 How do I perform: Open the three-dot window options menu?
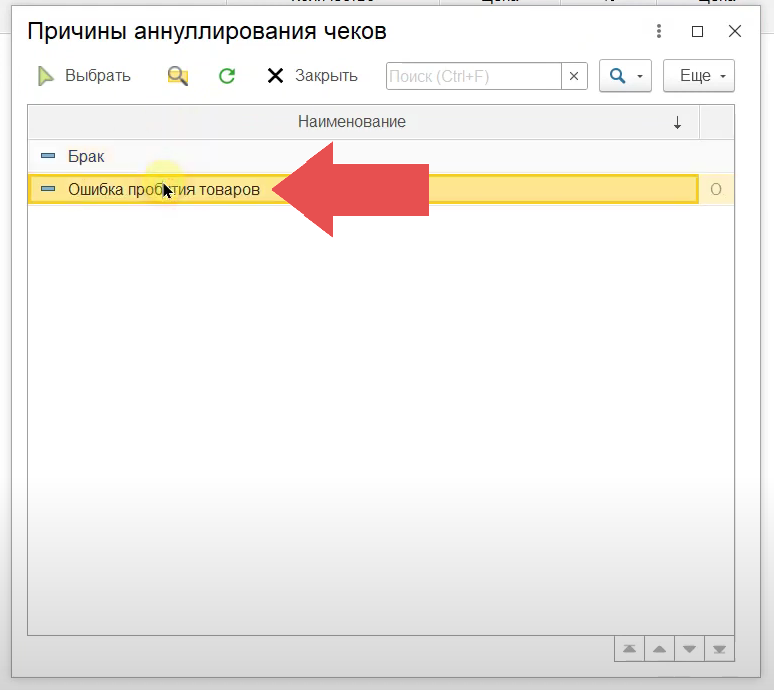tap(658, 32)
